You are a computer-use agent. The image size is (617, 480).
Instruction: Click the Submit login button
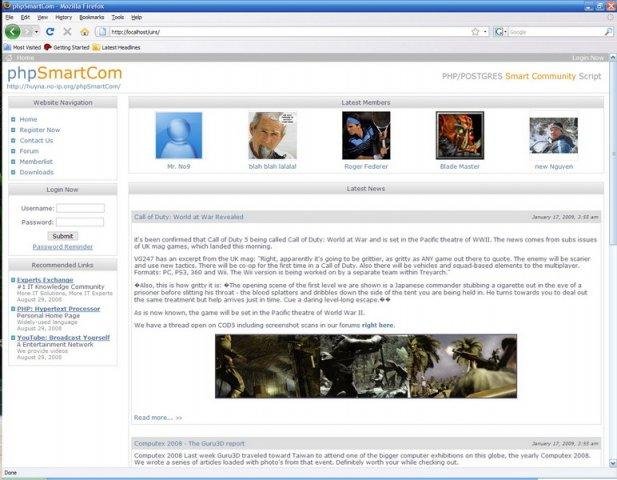(63, 236)
